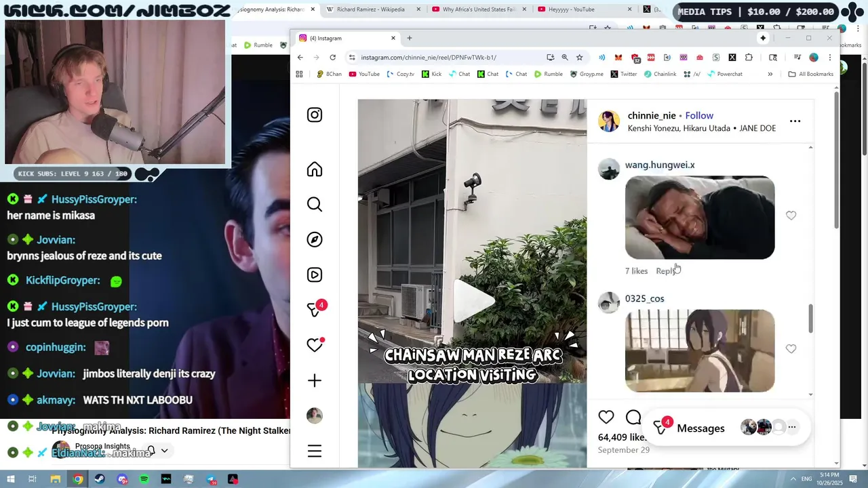Open Discord from the taskbar
The height and width of the screenshot is (488, 868).
point(122,479)
